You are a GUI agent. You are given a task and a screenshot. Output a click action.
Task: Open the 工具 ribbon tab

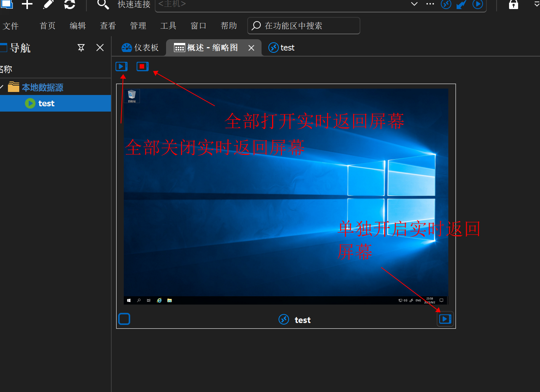(x=168, y=26)
